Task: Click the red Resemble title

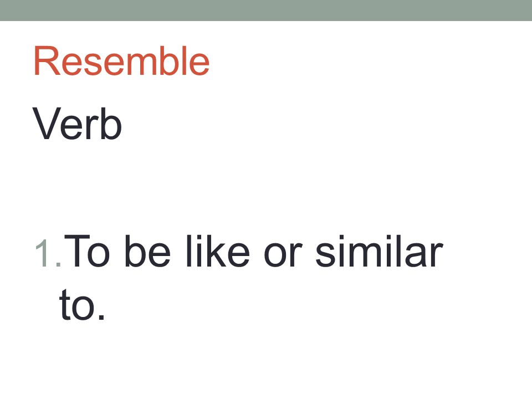Action: click(121, 61)
